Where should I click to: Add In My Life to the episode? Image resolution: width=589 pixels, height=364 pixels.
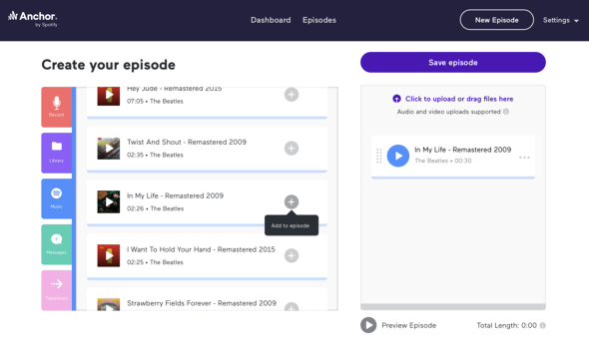pyautogui.click(x=292, y=201)
